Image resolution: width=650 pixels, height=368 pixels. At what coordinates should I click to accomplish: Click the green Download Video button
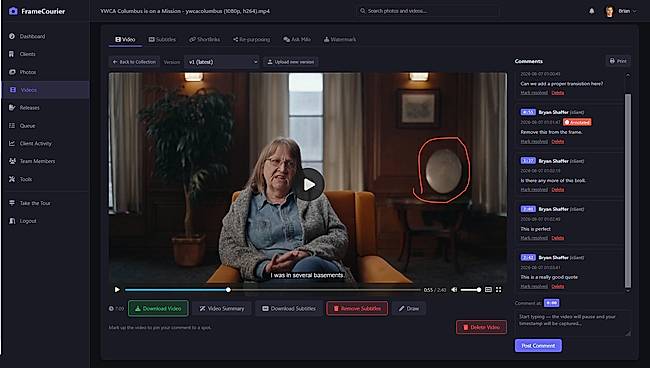point(158,308)
